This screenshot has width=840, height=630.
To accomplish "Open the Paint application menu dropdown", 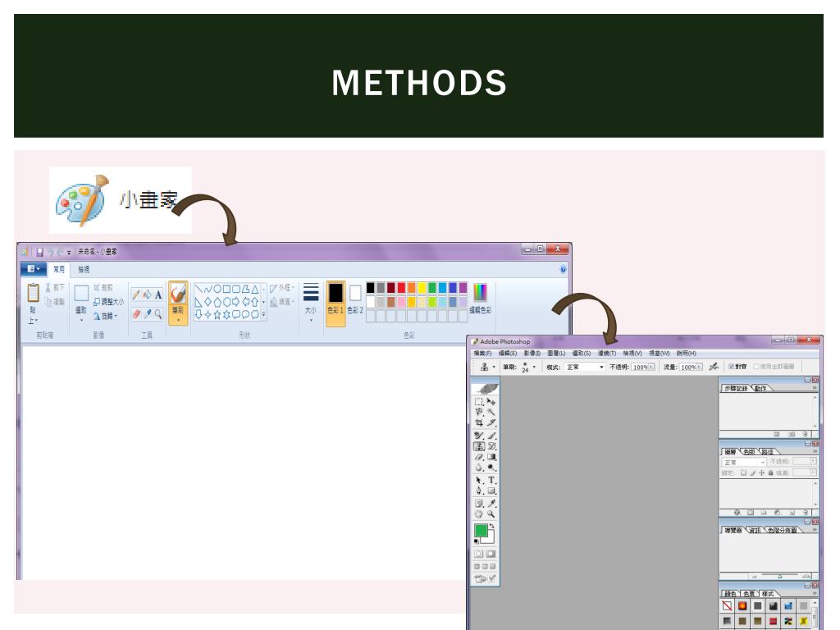I will (x=33, y=269).
